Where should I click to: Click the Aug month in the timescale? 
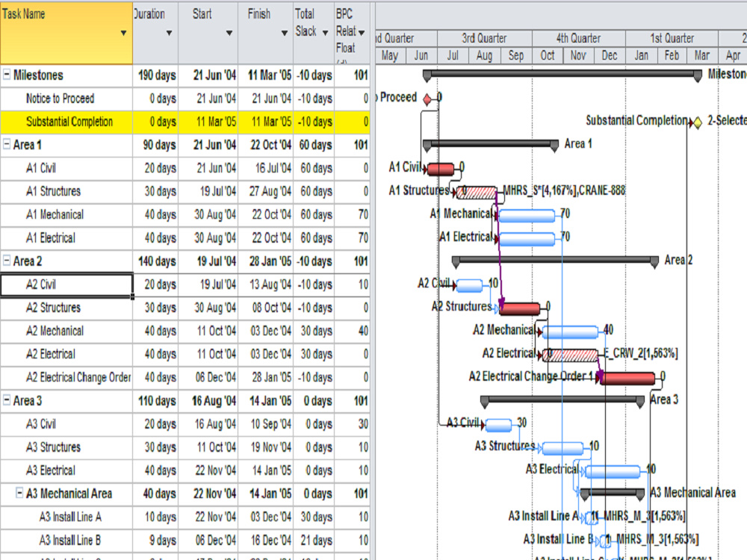tap(485, 56)
